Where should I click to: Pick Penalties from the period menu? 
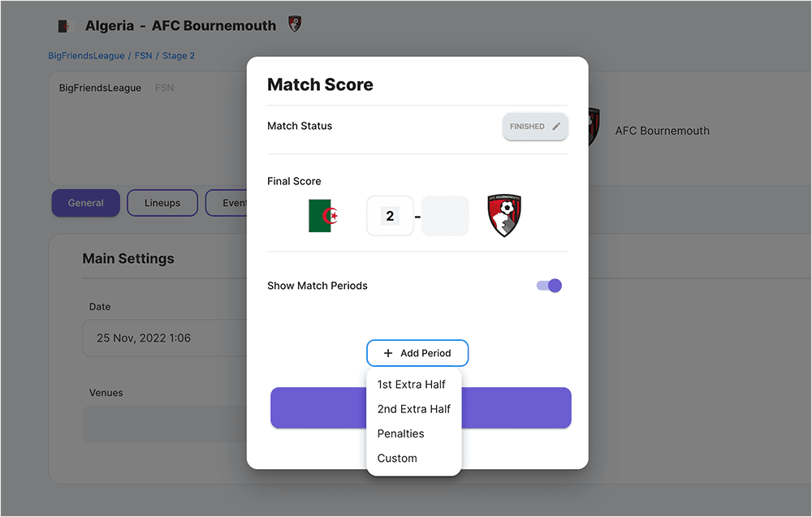(401, 433)
